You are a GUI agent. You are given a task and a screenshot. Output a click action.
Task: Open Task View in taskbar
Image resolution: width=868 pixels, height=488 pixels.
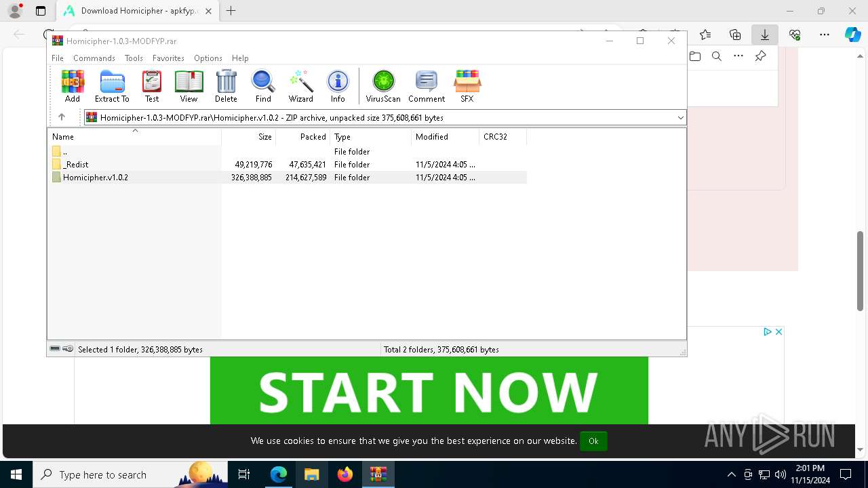[244, 474]
